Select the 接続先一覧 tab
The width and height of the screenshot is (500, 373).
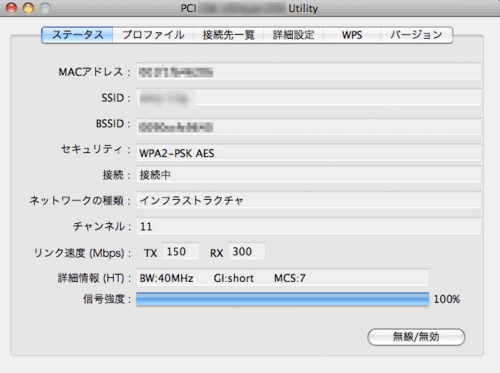[228, 35]
